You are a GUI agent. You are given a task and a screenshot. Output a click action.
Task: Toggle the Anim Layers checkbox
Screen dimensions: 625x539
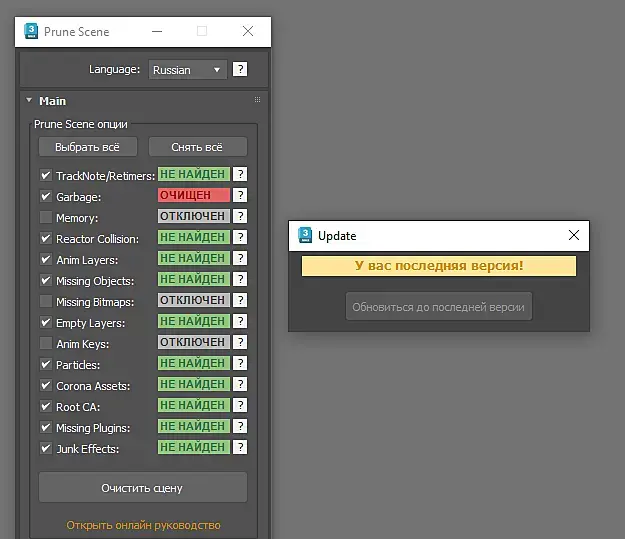(x=46, y=260)
